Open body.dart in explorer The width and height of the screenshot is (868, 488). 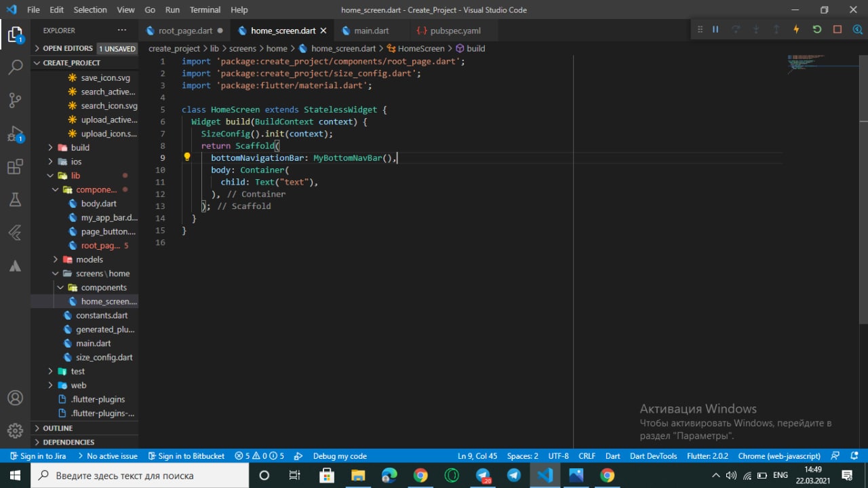coord(98,204)
